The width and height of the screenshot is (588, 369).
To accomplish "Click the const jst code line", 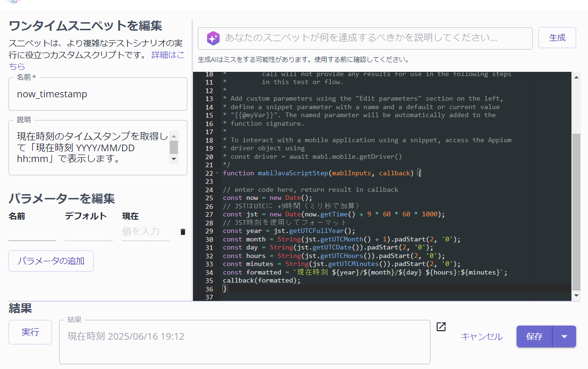I will [334, 215].
